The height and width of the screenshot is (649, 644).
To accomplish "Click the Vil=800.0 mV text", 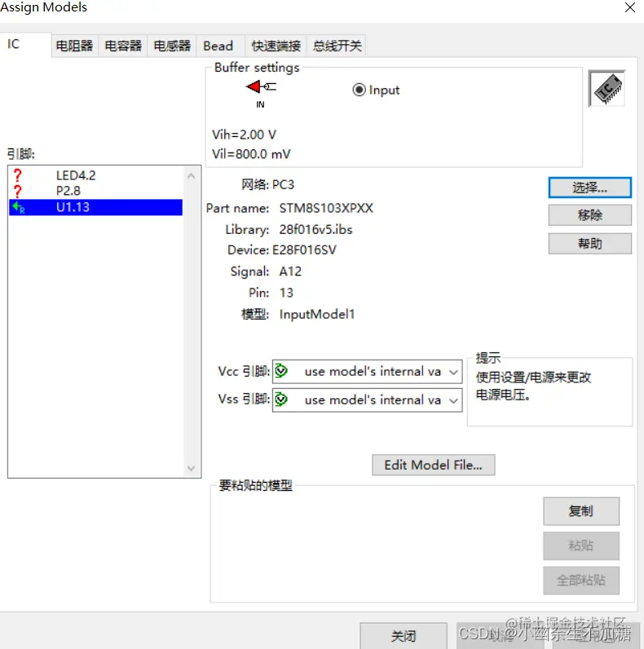I will tap(251, 154).
